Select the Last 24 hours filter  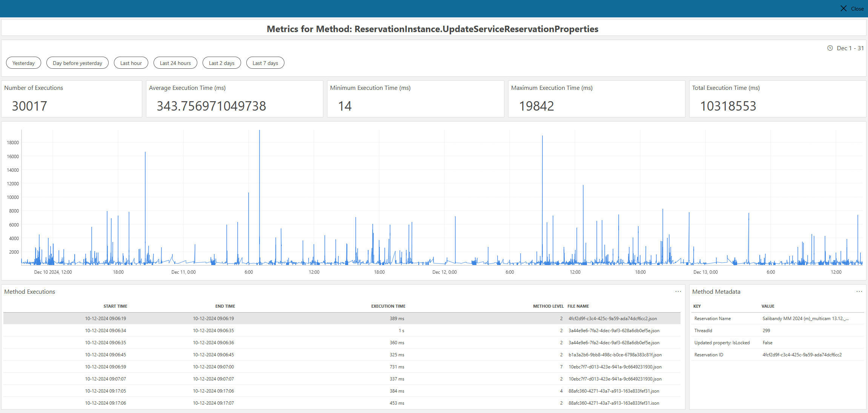pos(175,63)
